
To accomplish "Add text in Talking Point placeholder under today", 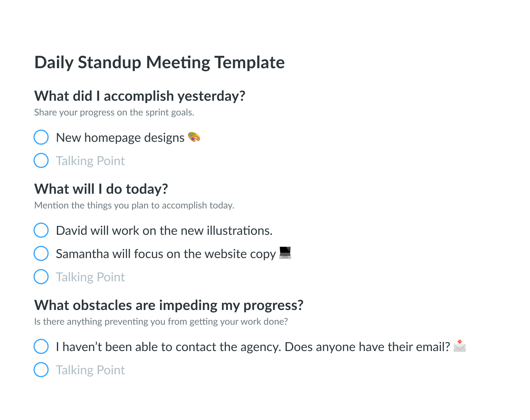I will [x=90, y=277].
